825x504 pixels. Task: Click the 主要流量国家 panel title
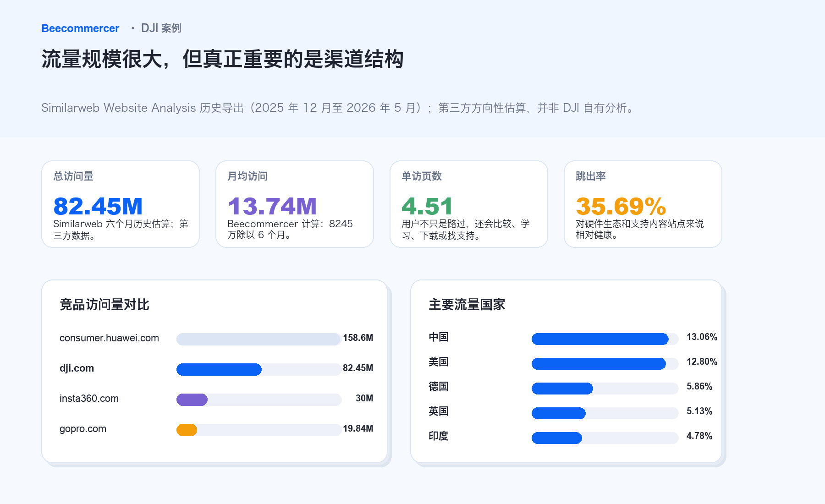tap(467, 305)
